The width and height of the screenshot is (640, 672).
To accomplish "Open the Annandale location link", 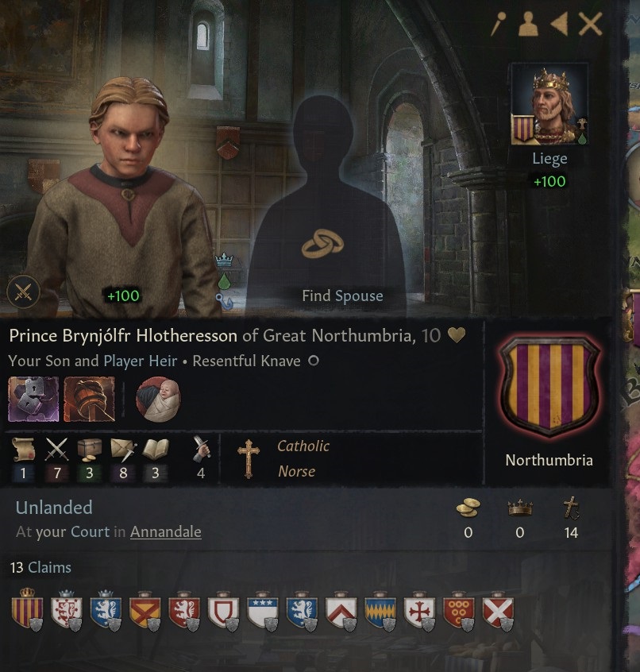I will coord(166,532).
